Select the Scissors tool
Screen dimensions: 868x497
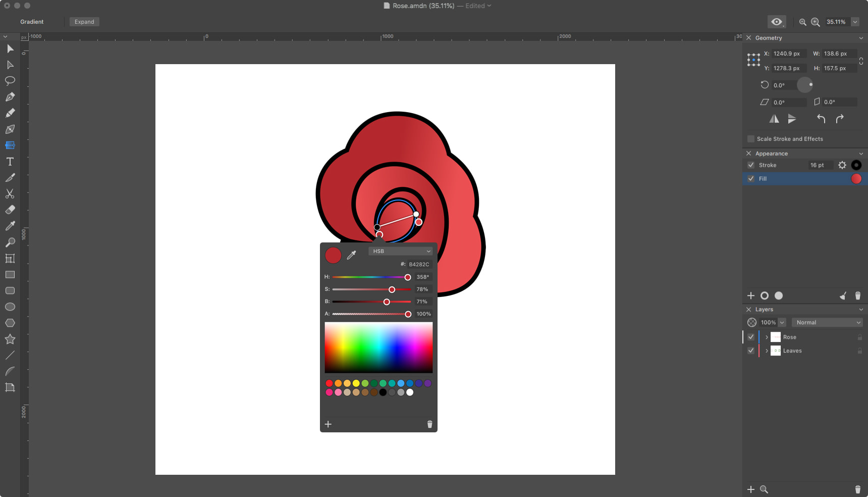pyautogui.click(x=10, y=194)
